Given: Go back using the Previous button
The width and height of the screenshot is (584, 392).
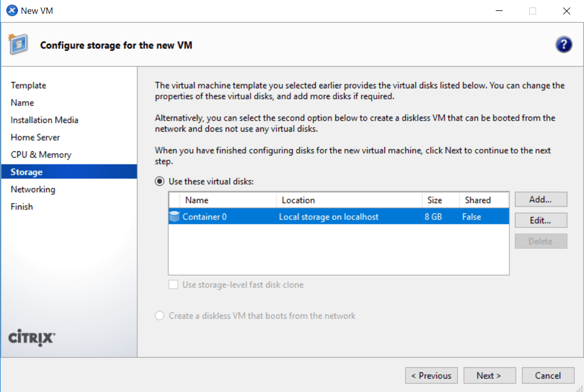Looking at the screenshot, I should click(x=431, y=375).
